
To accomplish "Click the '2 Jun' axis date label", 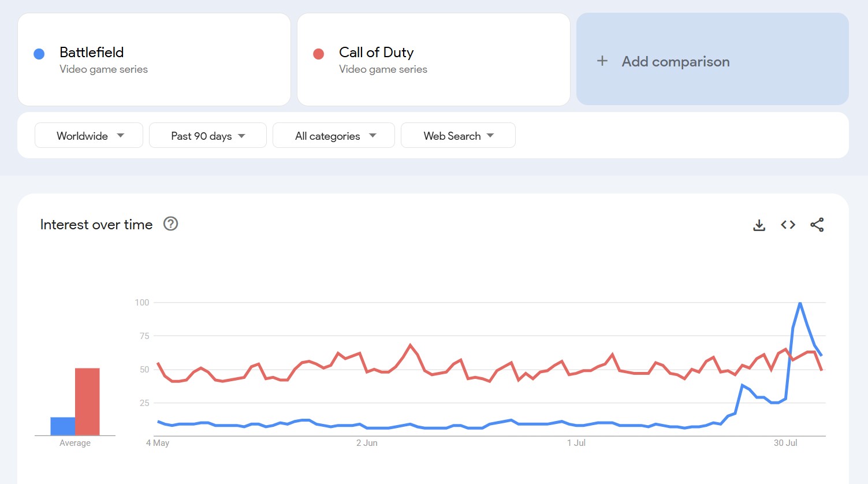I will [367, 443].
